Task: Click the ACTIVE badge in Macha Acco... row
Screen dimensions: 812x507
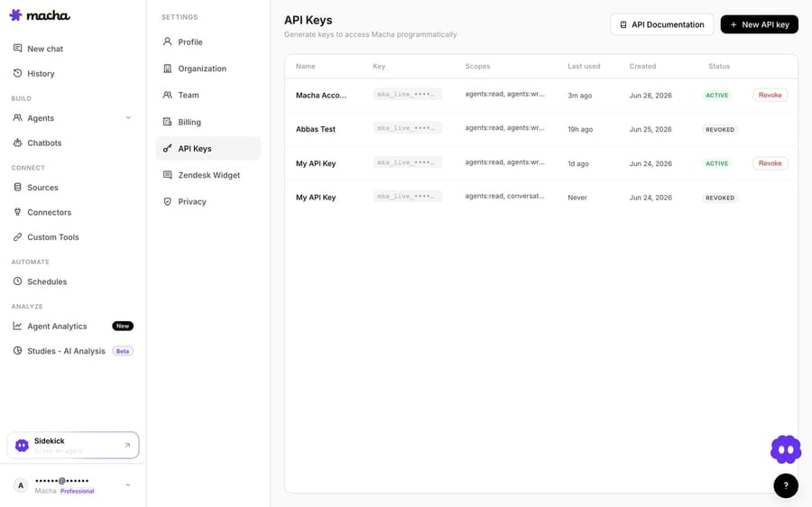Action: coord(717,96)
